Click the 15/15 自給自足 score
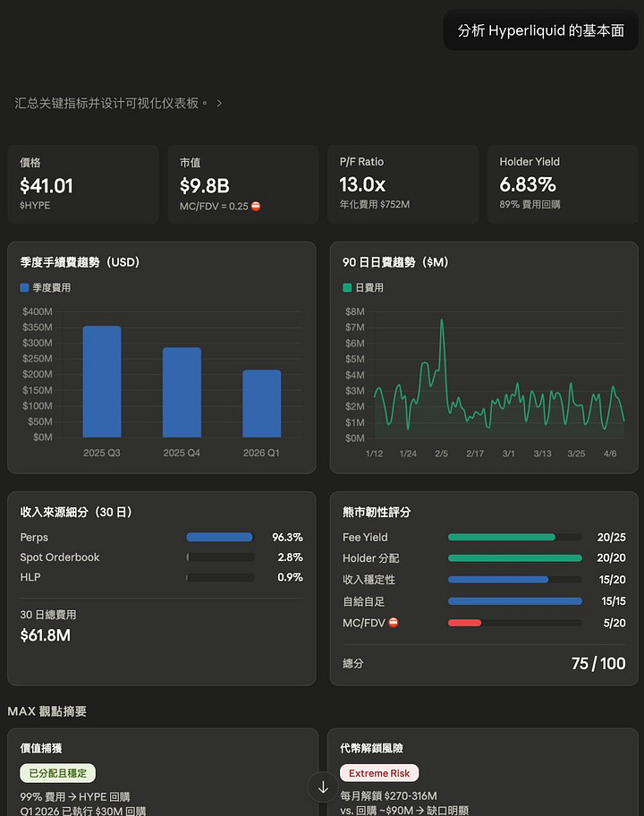This screenshot has width=644, height=816. tap(614, 601)
